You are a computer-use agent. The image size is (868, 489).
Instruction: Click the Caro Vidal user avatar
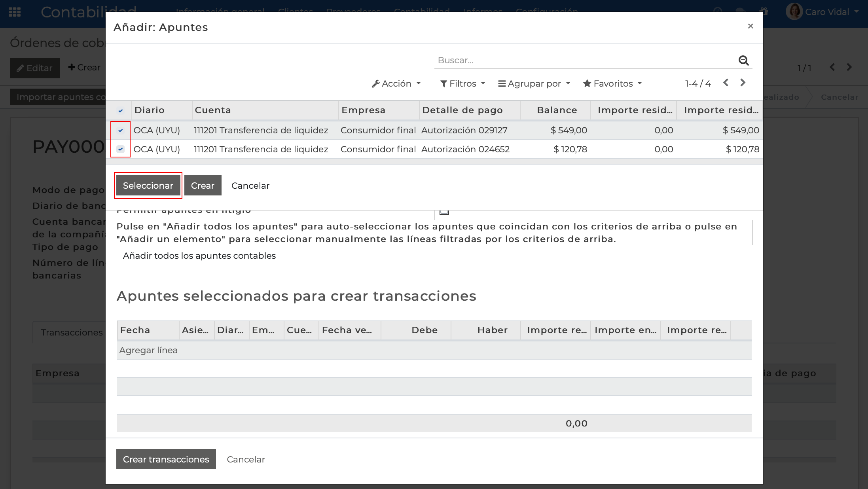pos(794,12)
